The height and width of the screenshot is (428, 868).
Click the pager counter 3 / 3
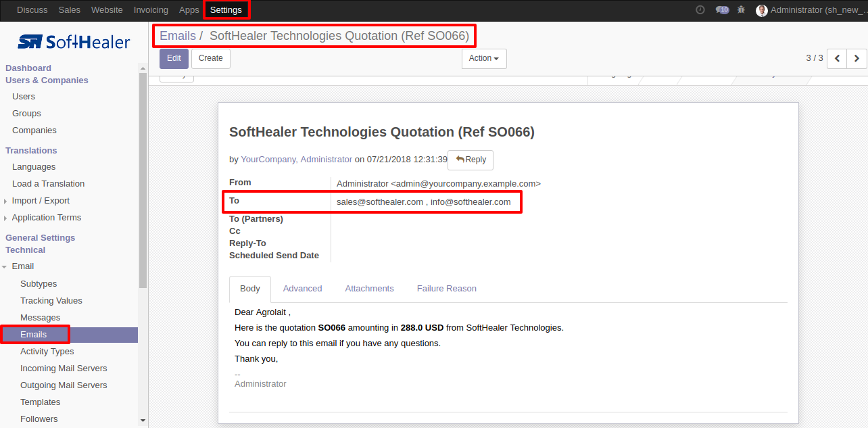[x=815, y=58]
